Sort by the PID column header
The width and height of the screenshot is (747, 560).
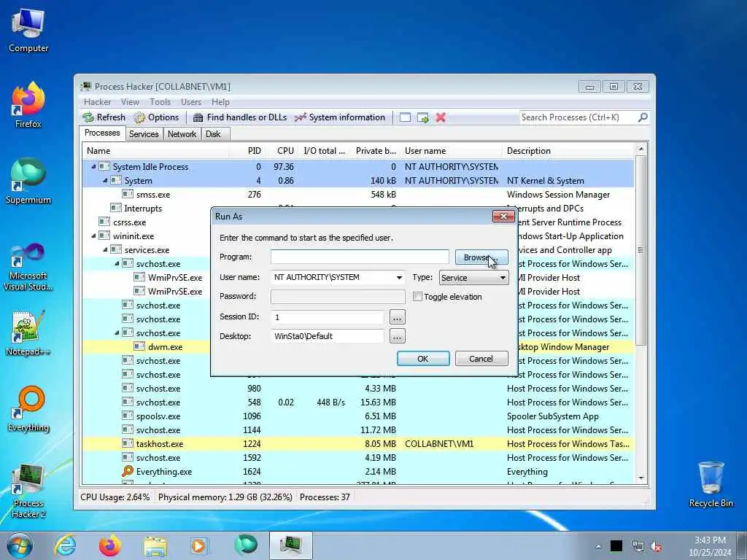pos(248,151)
